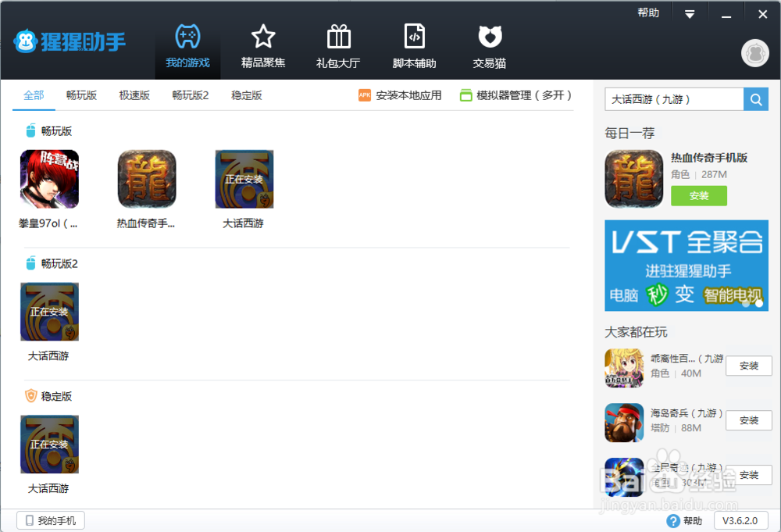The width and height of the screenshot is (781, 532).
Task: Click 大话西游 installing icon under 稳定版
Action: point(49,444)
